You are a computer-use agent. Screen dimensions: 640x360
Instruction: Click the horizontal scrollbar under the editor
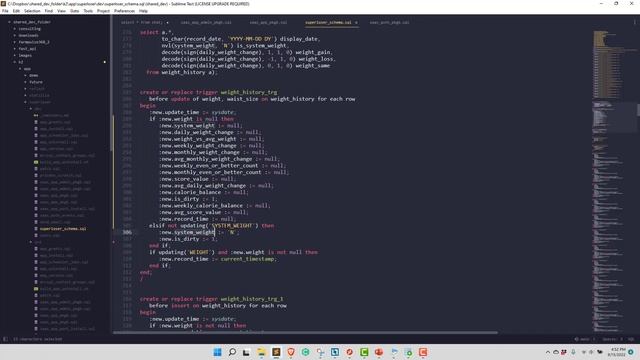305,333
